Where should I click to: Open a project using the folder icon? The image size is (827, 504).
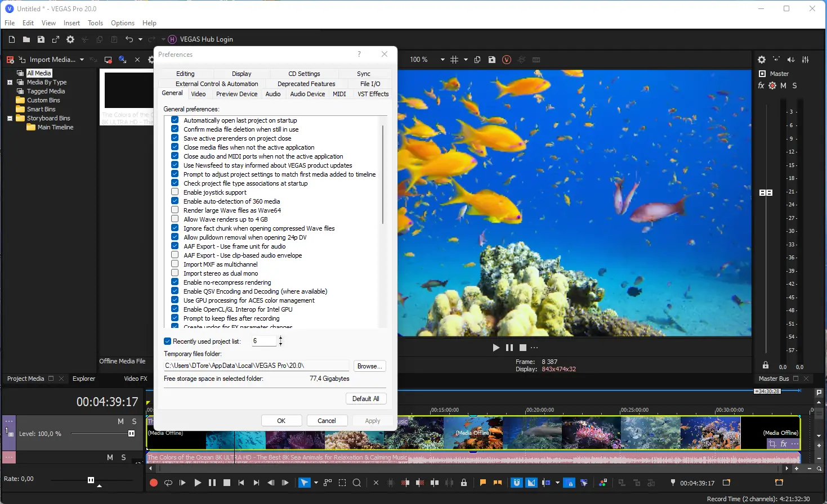pos(26,39)
